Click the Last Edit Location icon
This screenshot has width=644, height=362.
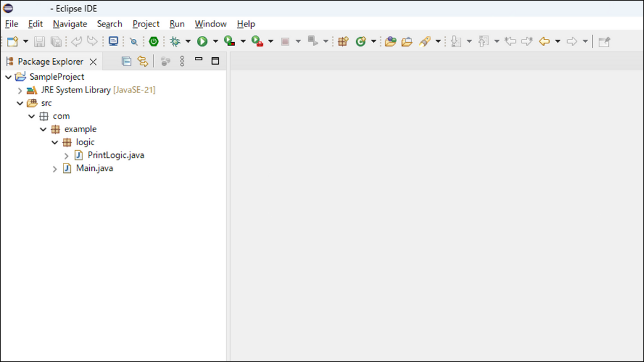(x=511, y=41)
